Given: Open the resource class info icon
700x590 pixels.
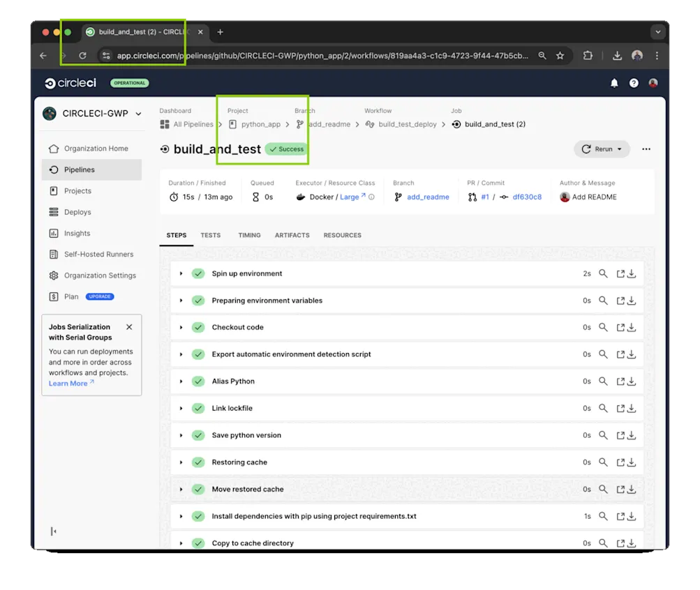Looking at the screenshot, I should click(x=371, y=197).
